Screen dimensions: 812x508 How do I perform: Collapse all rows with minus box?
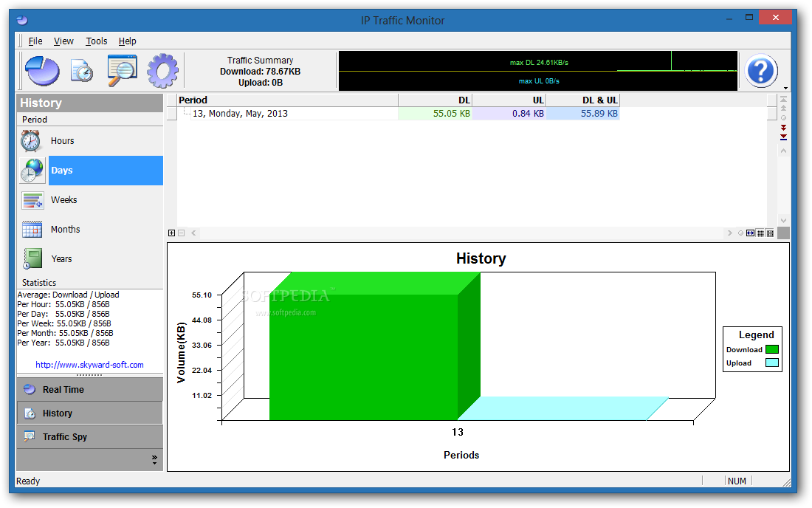(x=182, y=233)
